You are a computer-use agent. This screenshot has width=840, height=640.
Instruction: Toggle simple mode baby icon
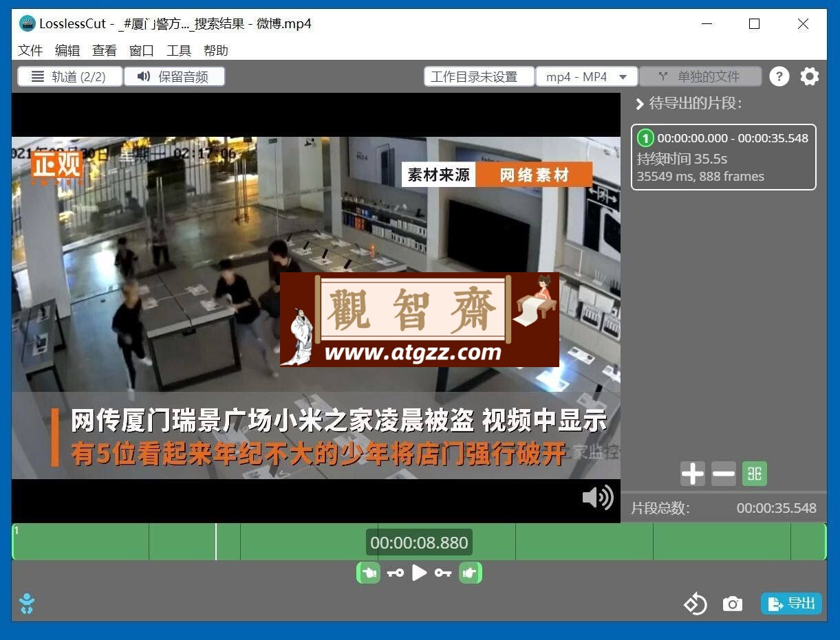(x=27, y=604)
